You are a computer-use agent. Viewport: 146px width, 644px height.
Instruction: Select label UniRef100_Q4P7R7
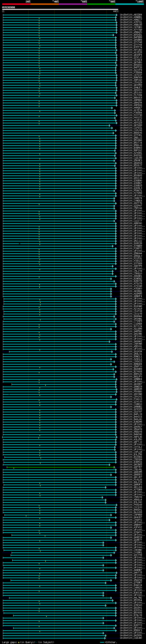pos(131,467)
